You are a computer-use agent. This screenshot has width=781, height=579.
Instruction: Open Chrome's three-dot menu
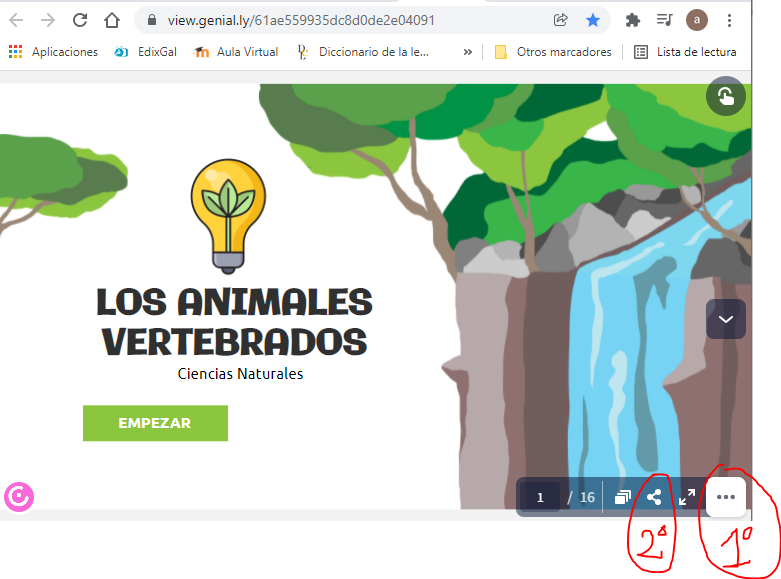(729, 20)
